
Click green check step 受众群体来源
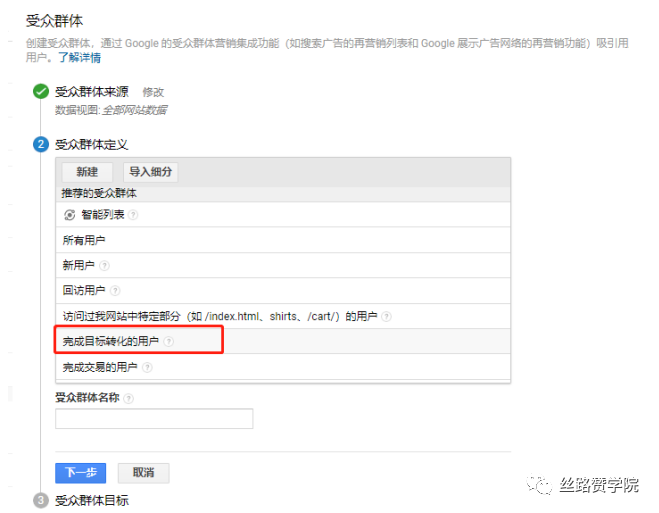click(41, 91)
